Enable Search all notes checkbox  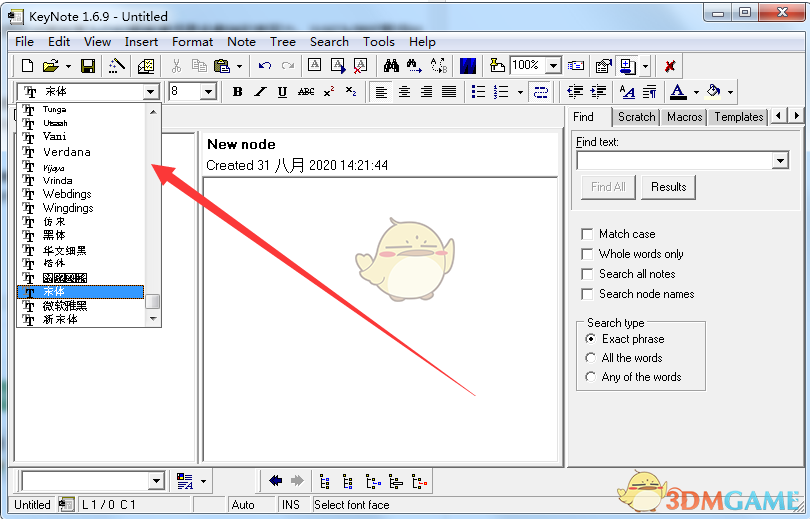click(587, 274)
